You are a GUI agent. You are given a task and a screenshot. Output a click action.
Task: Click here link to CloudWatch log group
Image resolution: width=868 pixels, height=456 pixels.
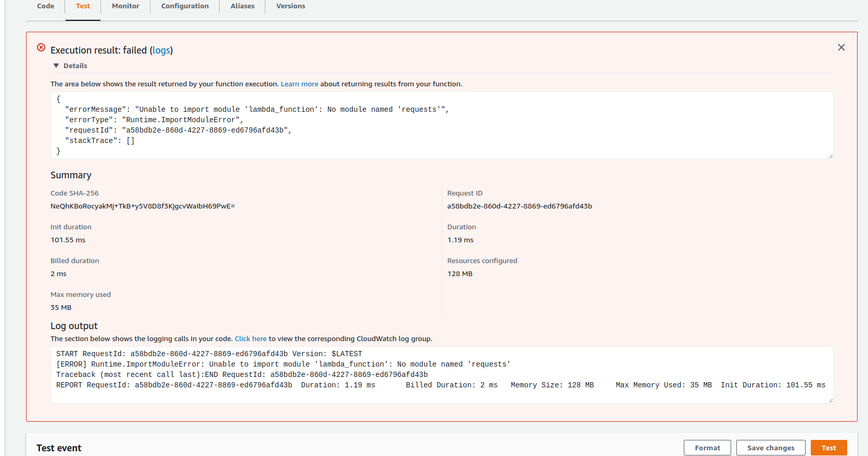(250, 338)
